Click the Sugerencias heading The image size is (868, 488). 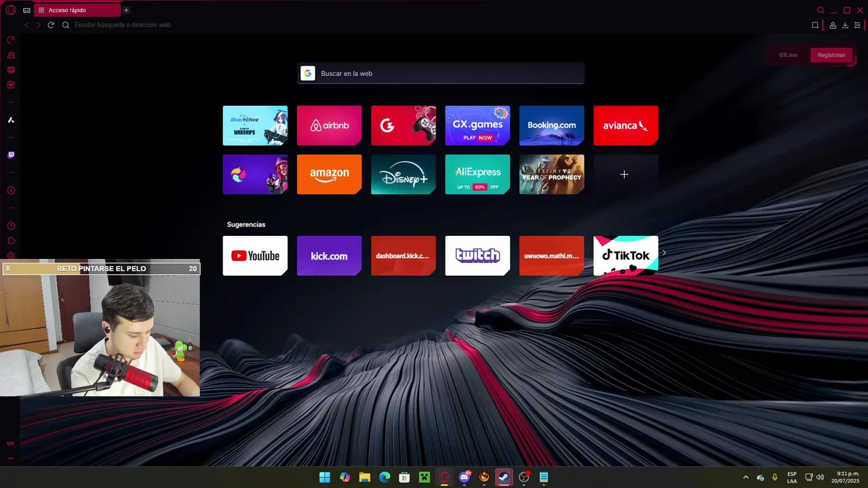coord(246,224)
